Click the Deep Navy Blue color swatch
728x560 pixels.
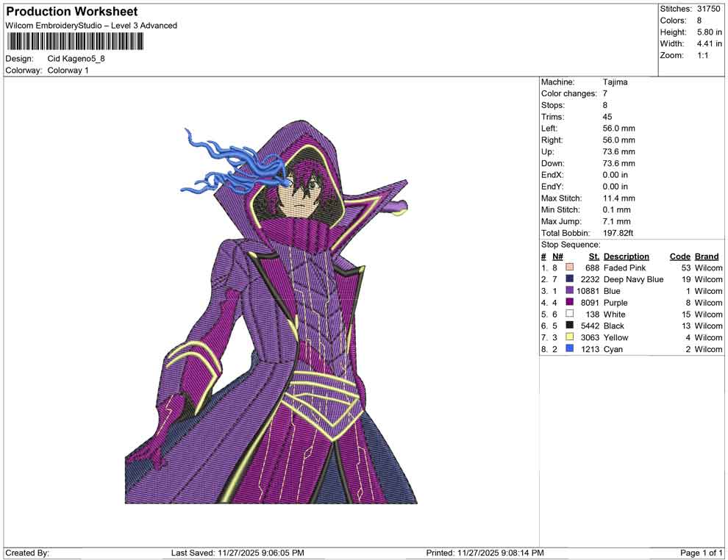coord(569,279)
